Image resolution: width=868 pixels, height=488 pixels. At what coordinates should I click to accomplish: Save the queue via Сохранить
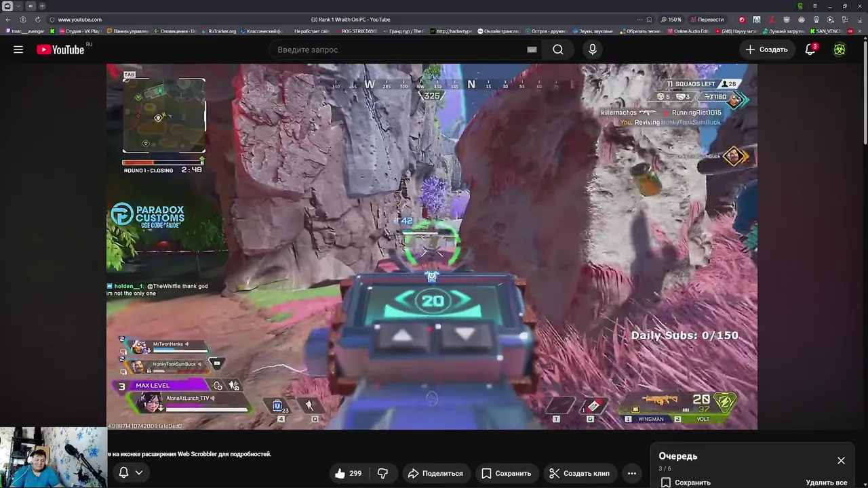click(x=685, y=483)
